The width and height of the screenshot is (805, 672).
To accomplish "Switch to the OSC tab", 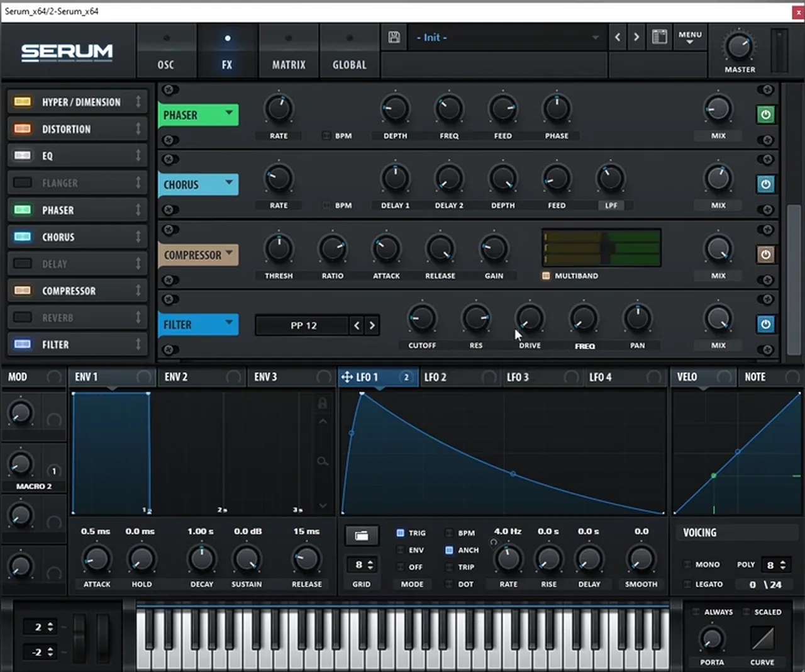I will click(166, 51).
